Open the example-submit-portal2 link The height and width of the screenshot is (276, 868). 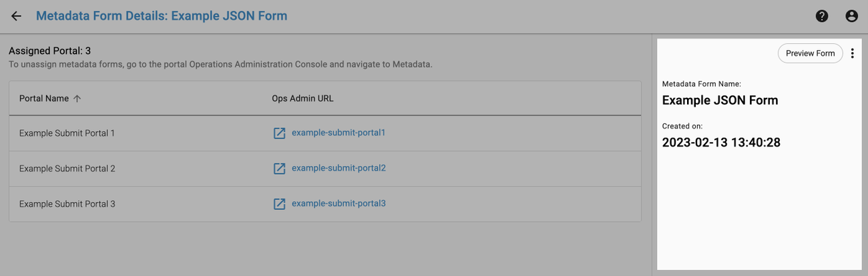(339, 168)
